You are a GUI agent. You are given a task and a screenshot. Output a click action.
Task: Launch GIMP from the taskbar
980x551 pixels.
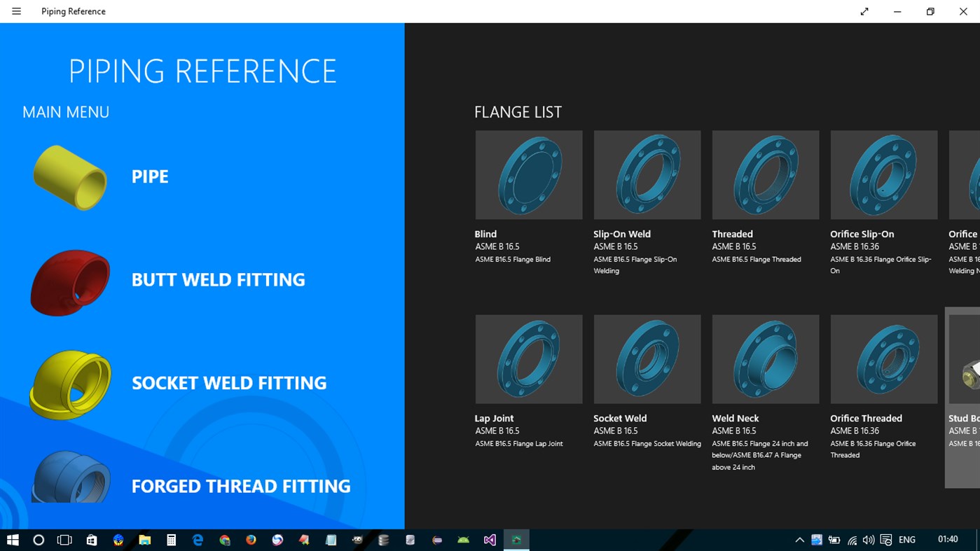(x=357, y=539)
